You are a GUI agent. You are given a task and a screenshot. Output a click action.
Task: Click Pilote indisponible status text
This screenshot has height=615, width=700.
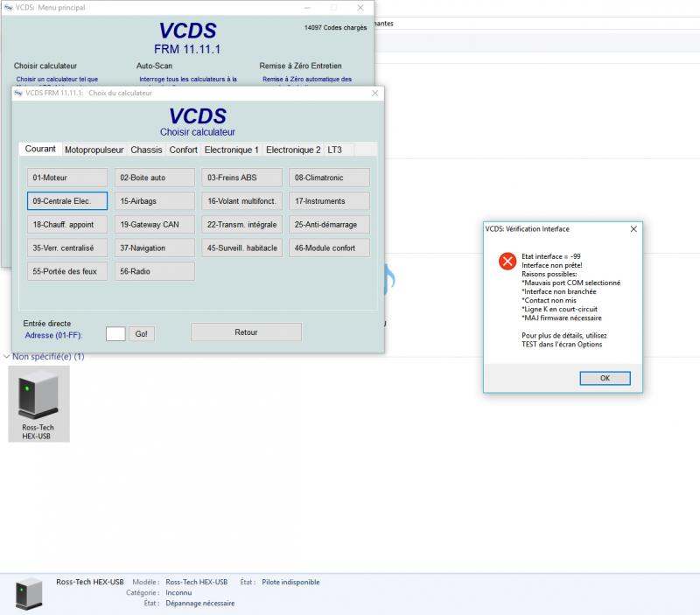[x=290, y=582]
